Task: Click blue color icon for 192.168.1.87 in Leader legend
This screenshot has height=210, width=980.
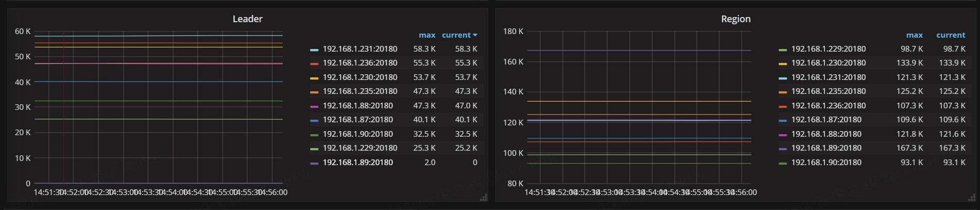Action: pos(314,120)
